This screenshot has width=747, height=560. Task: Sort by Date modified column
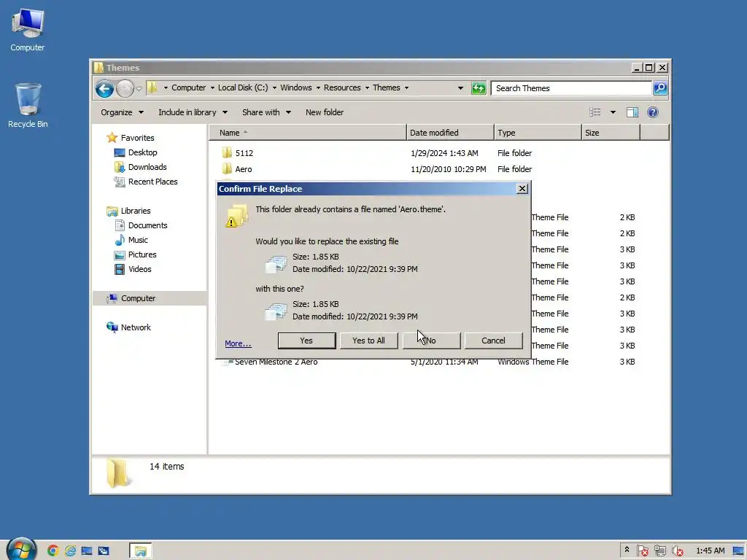[450, 133]
